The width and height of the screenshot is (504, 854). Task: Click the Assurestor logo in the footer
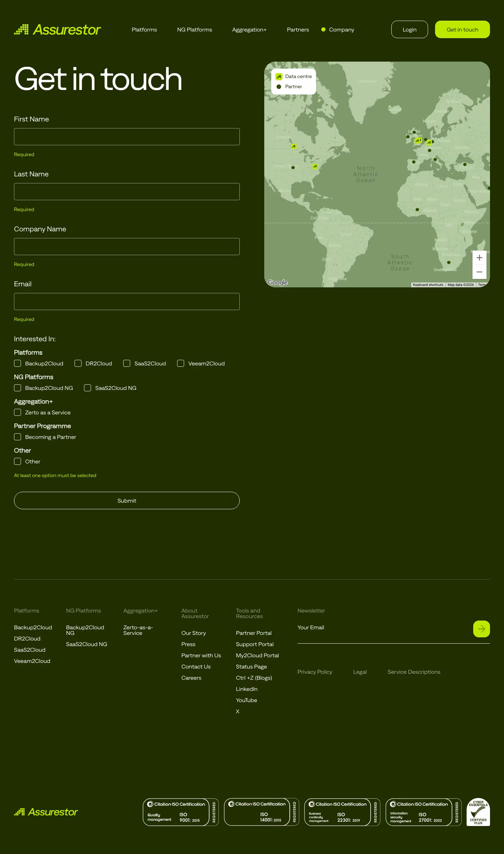coord(46,812)
